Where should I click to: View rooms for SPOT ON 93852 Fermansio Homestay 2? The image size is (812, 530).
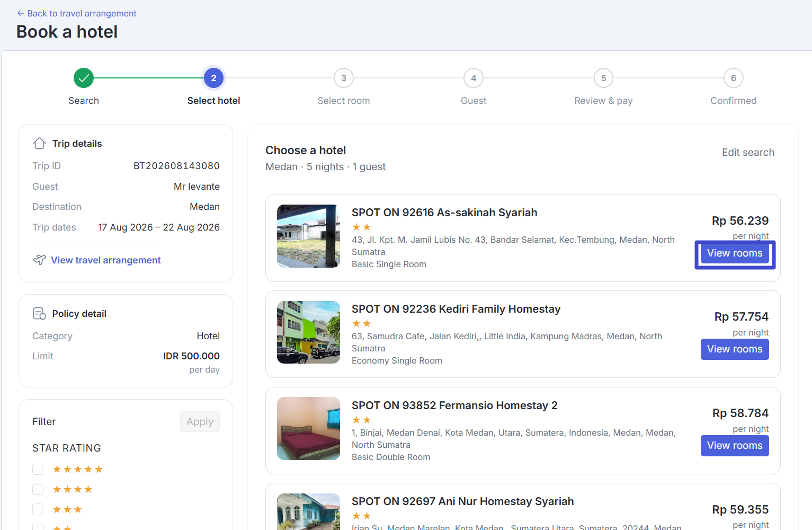click(x=735, y=446)
